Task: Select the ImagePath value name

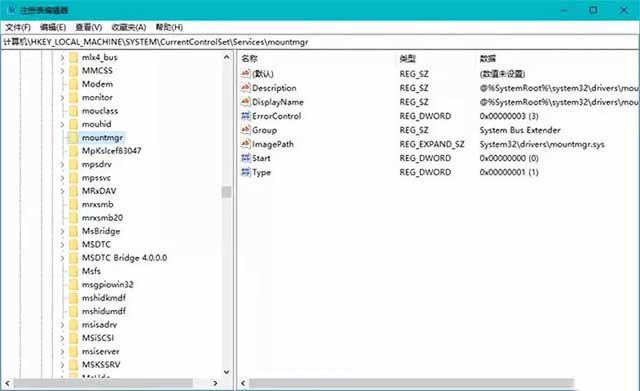Action: click(x=273, y=144)
